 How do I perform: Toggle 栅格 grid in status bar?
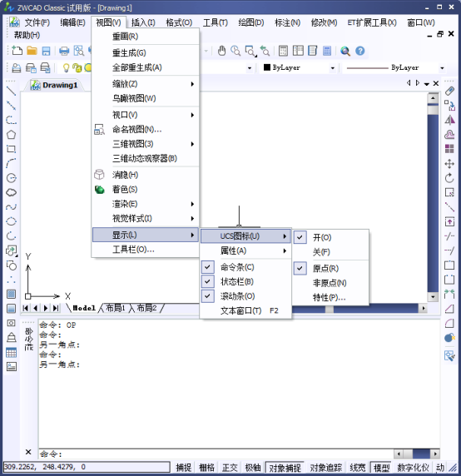pyautogui.click(x=206, y=468)
